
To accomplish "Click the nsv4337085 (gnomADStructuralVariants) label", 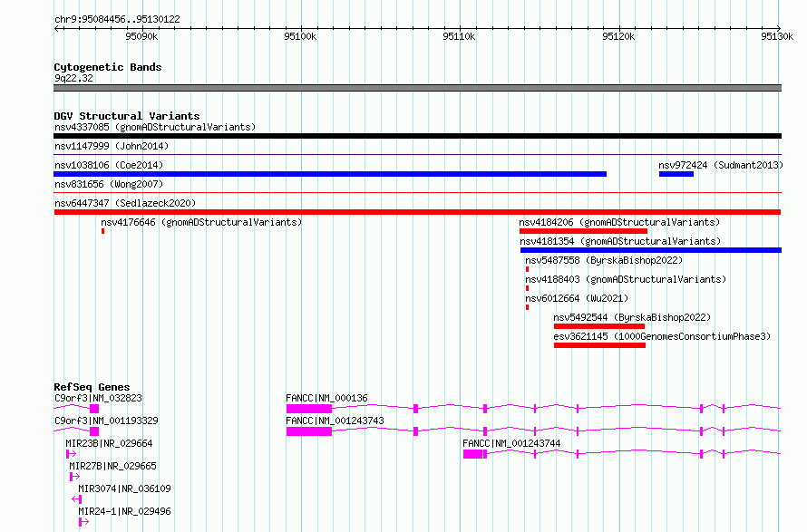I will pos(155,127).
